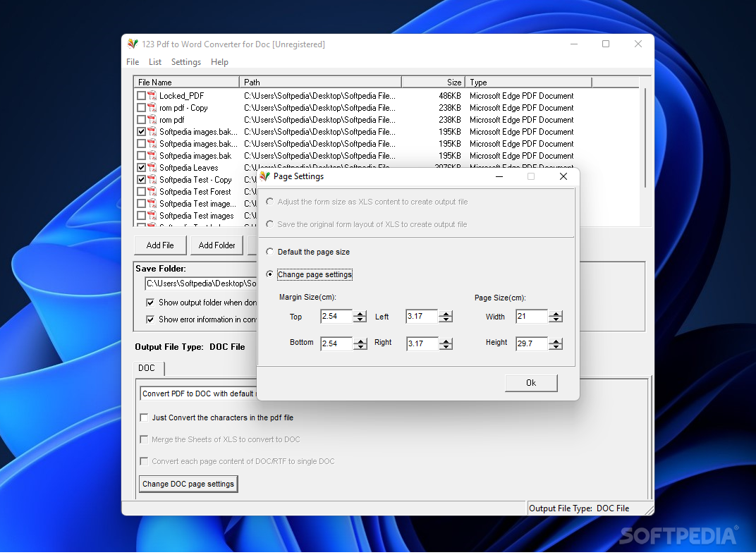Select Default the page size radio button

tap(269, 252)
